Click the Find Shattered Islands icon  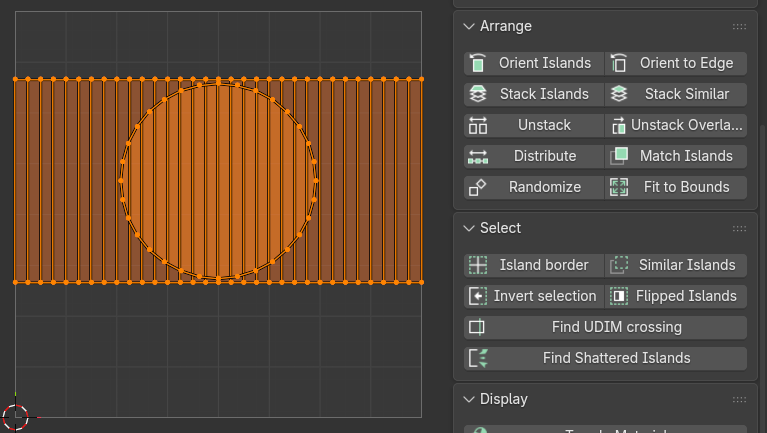pos(477,358)
